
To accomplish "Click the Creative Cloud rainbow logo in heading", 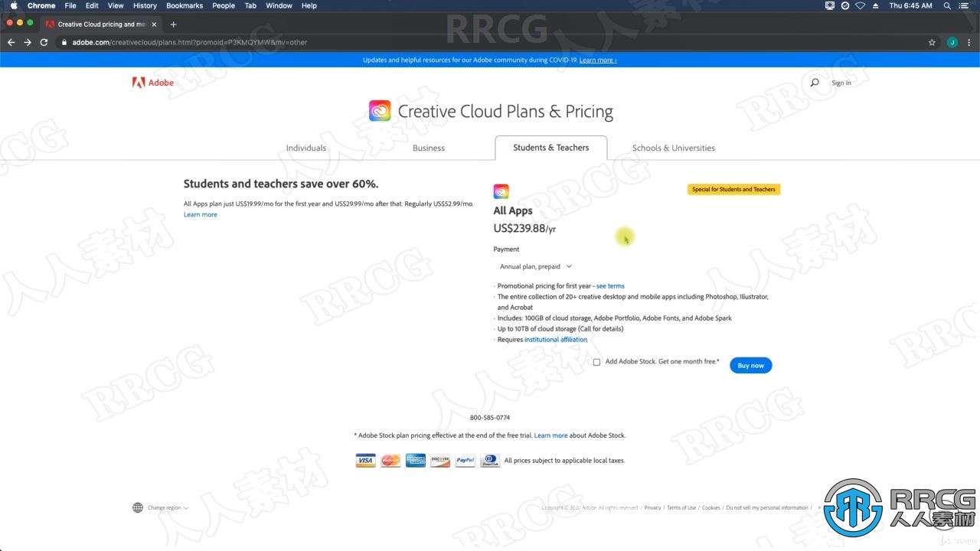I will 380,111.
